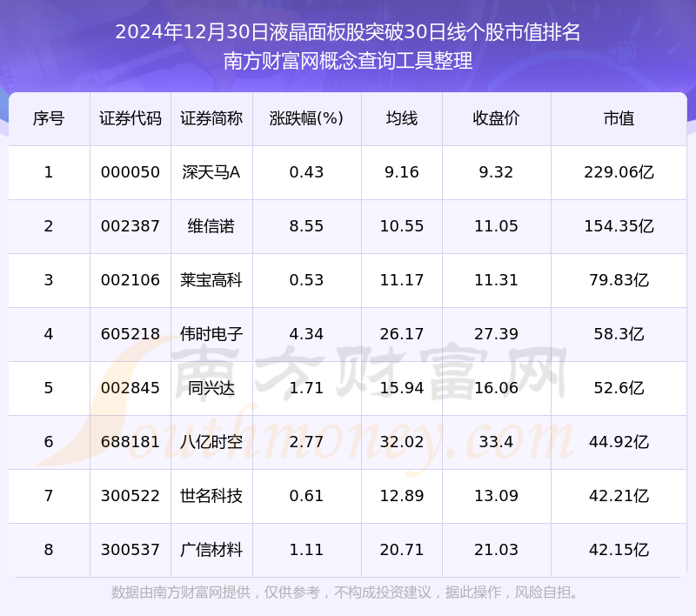Viewport: 696px width, 616px height.
Task: Select stock name 同兴达
Action: coord(211,388)
